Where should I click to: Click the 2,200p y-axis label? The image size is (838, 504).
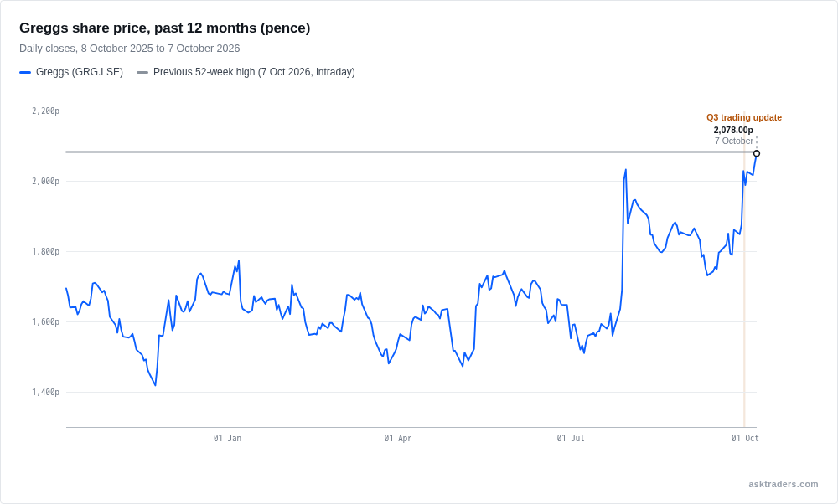tap(45, 111)
